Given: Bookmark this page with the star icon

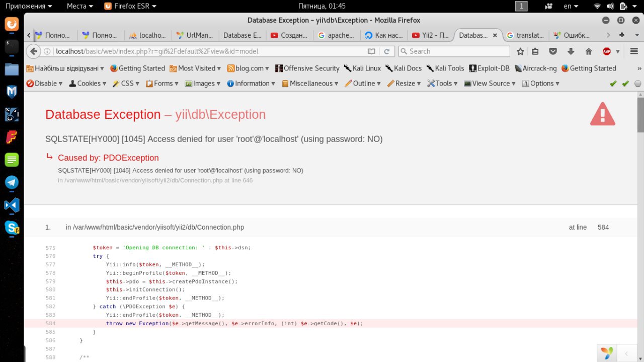Looking at the screenshot, I should [520, 51].
